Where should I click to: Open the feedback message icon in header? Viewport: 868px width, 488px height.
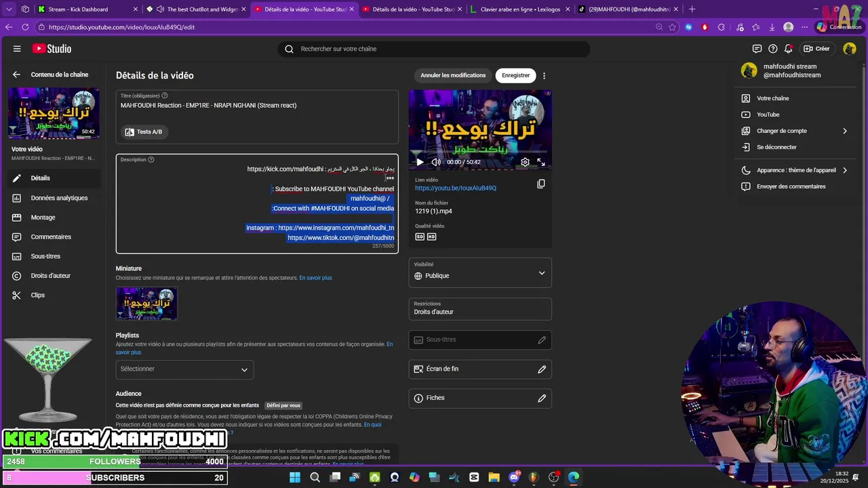[x=757, y=49]
